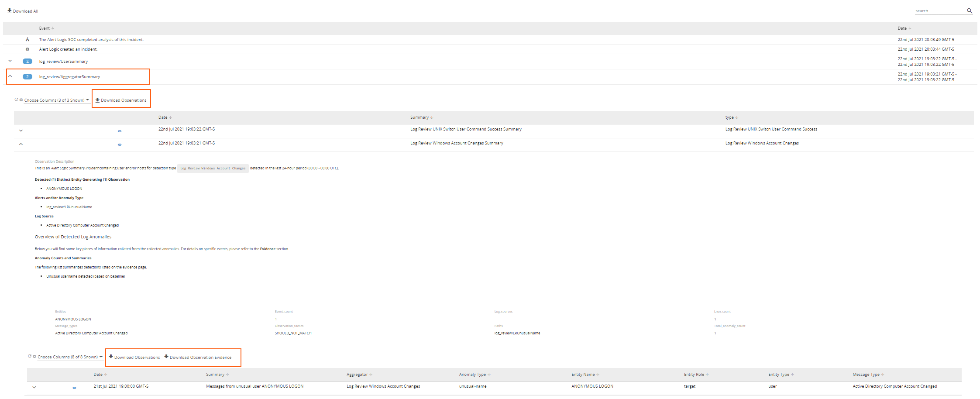980x399 pixels.
Task: Click the refresh icon above the aggregator observations table
Action: 17,100
